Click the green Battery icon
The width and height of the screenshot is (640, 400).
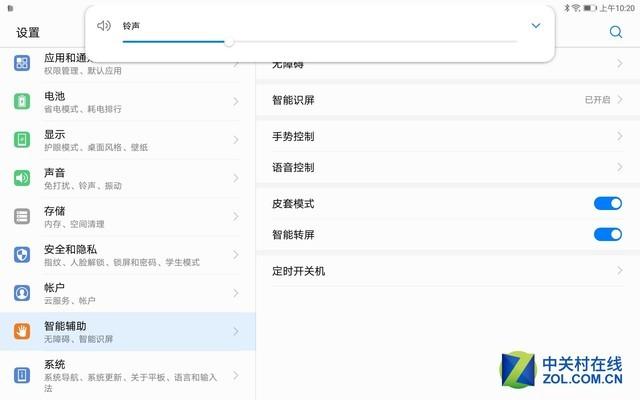pos(22,101)
